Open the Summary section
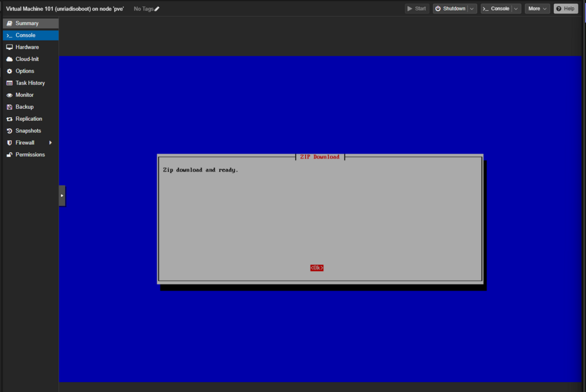Screen dimensions: 586x392 30,23
